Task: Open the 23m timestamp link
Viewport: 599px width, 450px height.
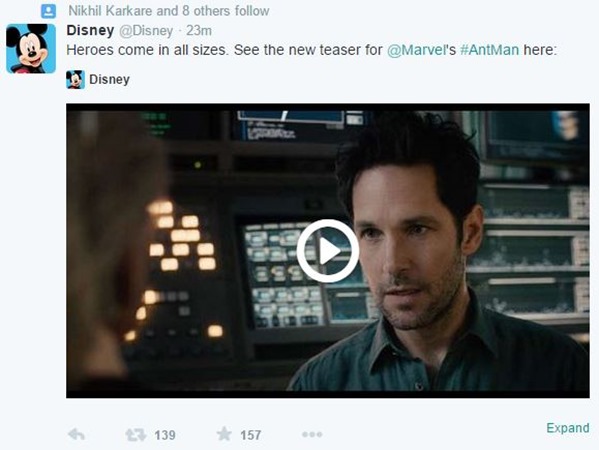Action: click(x=199, y=31)
